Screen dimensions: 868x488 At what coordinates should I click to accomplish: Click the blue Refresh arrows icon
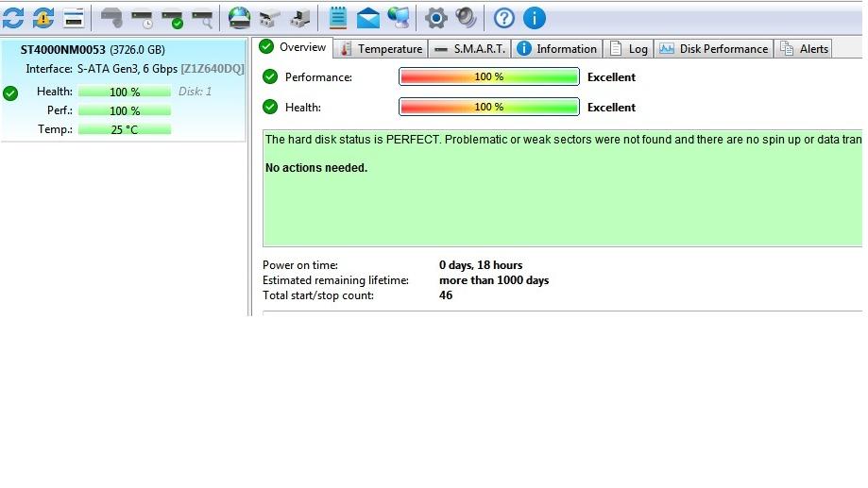point(13,18)
